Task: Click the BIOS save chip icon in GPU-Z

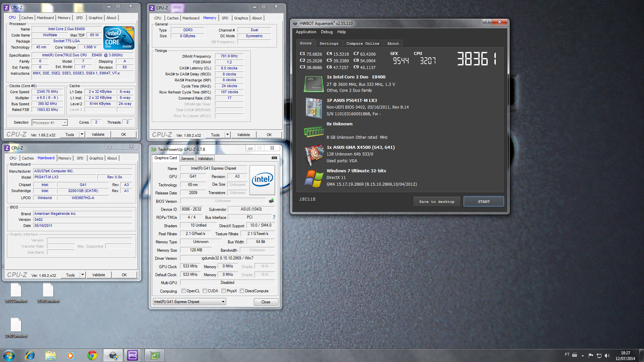Action: (x=271, y=201)
